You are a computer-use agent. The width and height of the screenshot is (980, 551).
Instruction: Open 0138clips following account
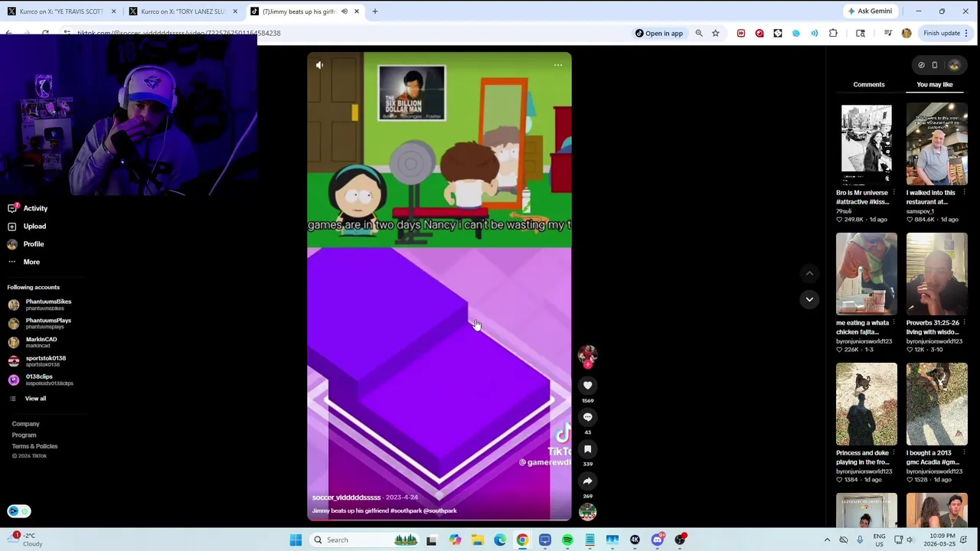pyautogui.click(x=41, y=380)
